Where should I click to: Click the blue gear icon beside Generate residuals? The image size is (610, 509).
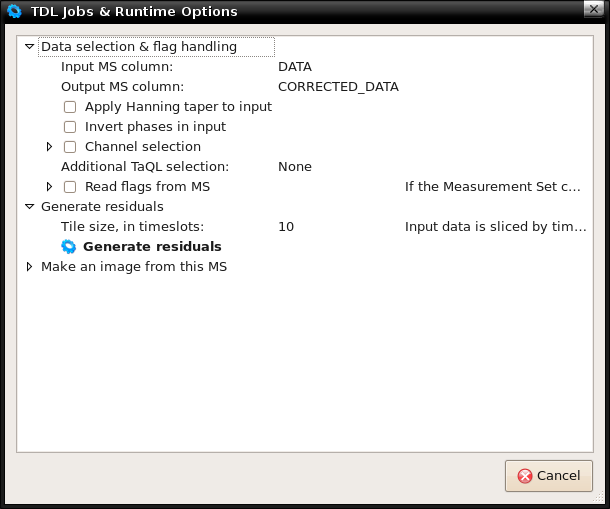[x=69, y=247]
